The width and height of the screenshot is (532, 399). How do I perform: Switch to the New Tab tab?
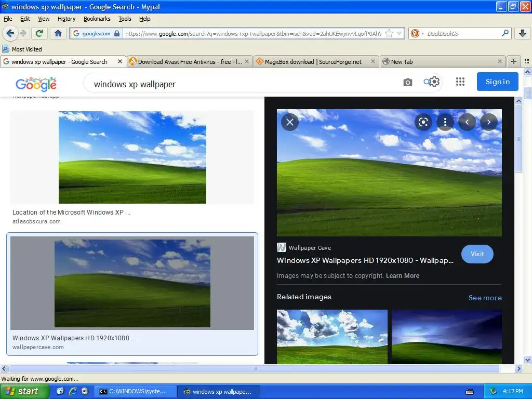443,61
